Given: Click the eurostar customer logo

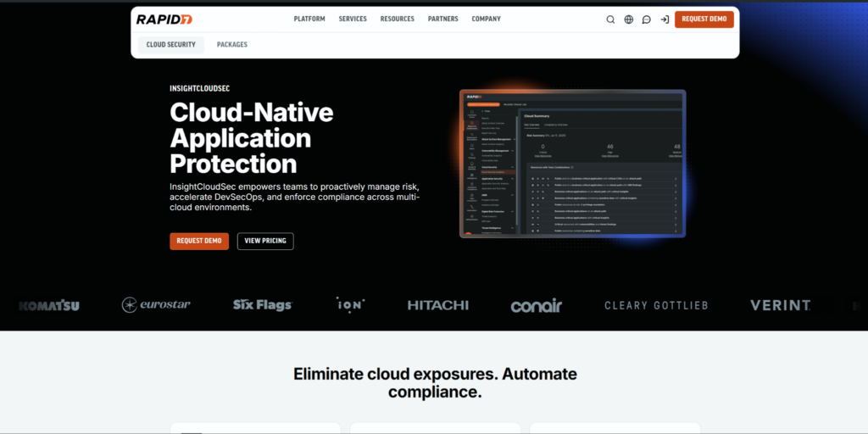Looking at the screenshot, I should click(x=156, y=305).
